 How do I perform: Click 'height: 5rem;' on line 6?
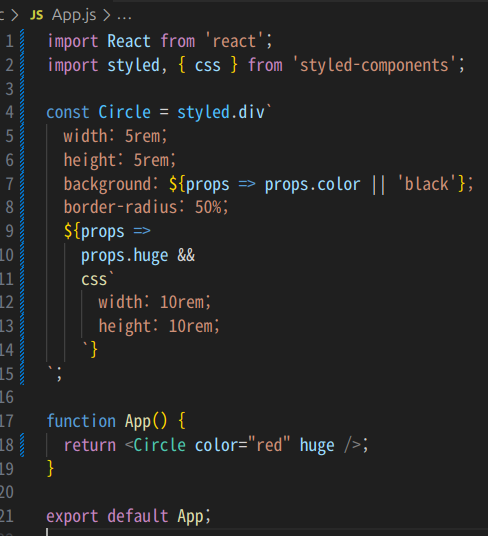pos(120,160)
